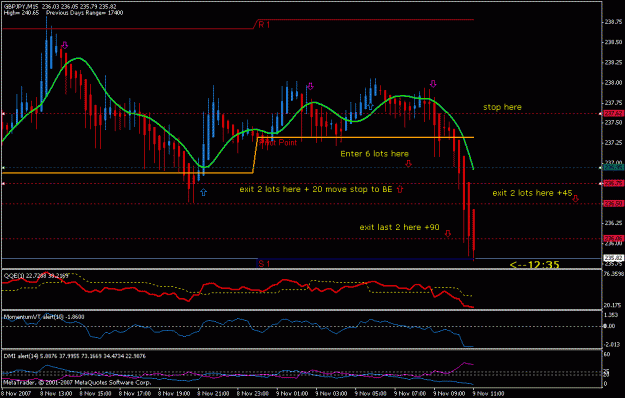
Task: Select the 'exit 2 lots here +45' label
Action: [x=532, y=193]
